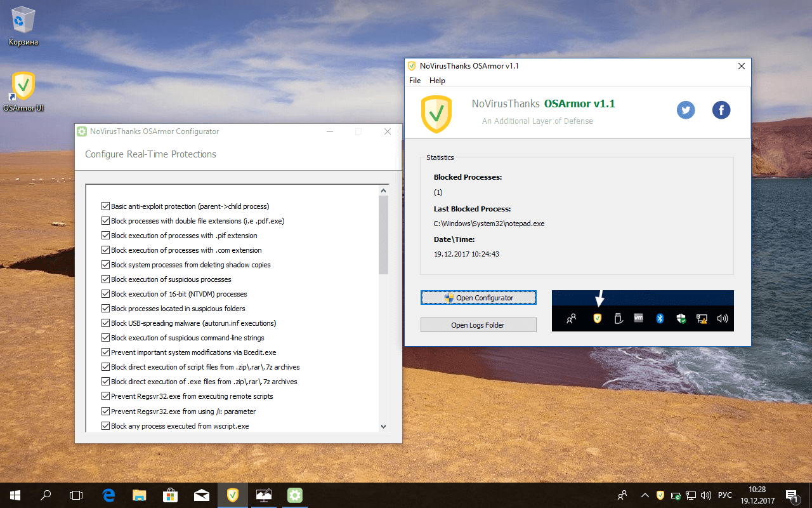Switch to OSArmor Configurator green gear taskbar button
Screen dimensions: 812x508
point(294,495)
